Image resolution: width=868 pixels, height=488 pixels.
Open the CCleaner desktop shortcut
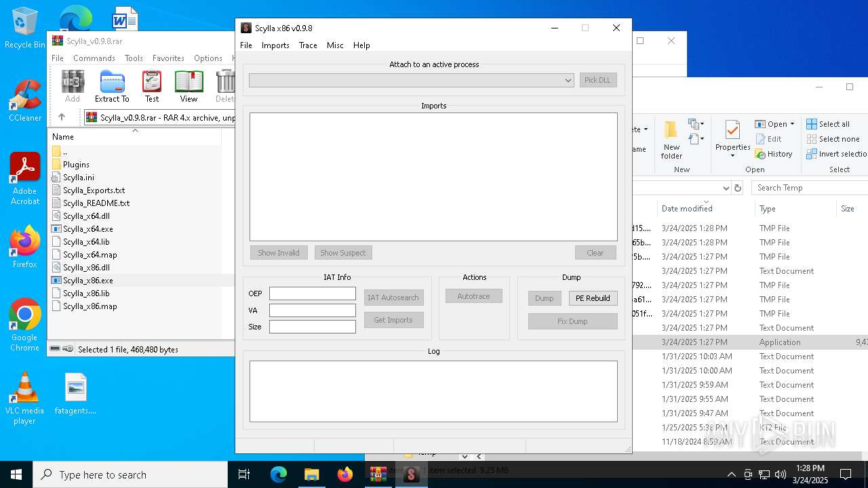pyautogui.click(x=24, y=100)
